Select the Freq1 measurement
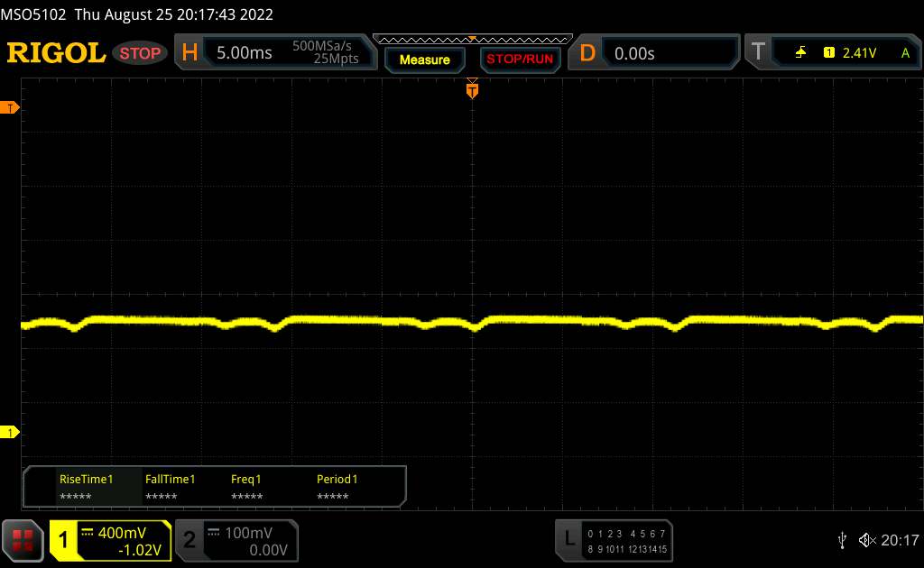 click(246, 488)
